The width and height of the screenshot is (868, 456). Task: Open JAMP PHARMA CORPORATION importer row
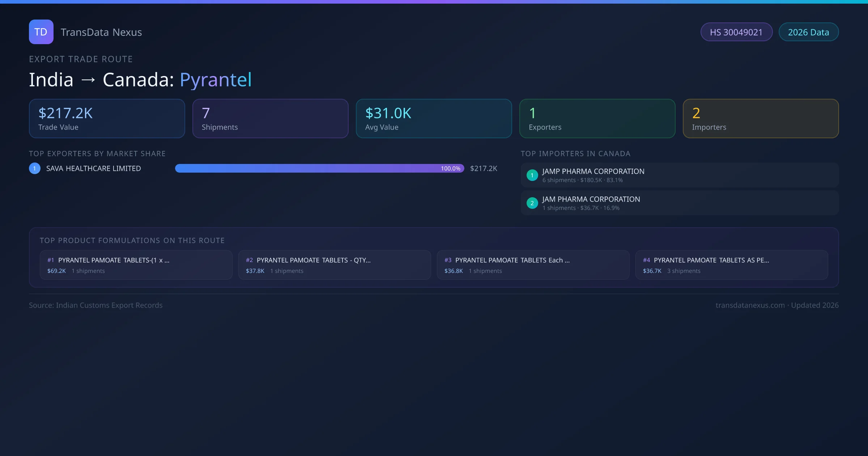point(679,175)
